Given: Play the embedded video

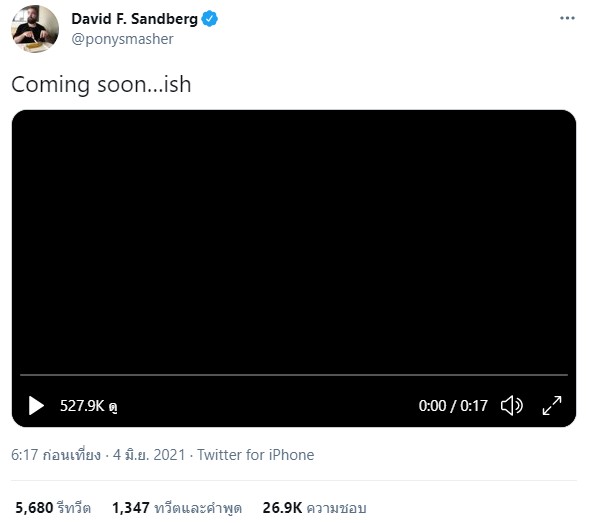Looking at the screenshot, I should coord(36,405).
